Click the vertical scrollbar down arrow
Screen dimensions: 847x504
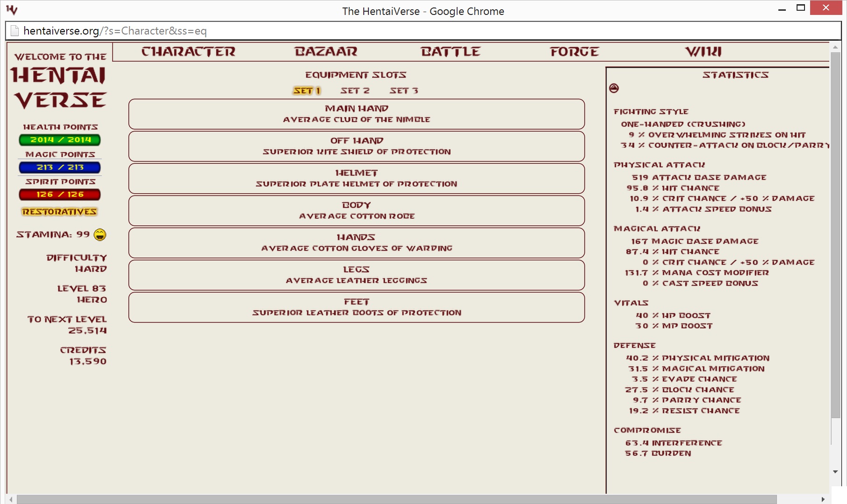[835, 472]
